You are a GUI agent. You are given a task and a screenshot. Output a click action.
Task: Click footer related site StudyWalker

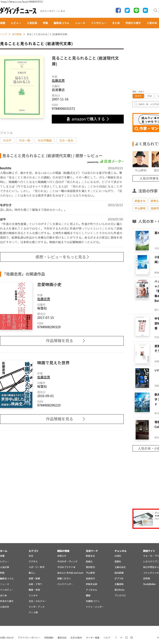click(x=149, y=584)
